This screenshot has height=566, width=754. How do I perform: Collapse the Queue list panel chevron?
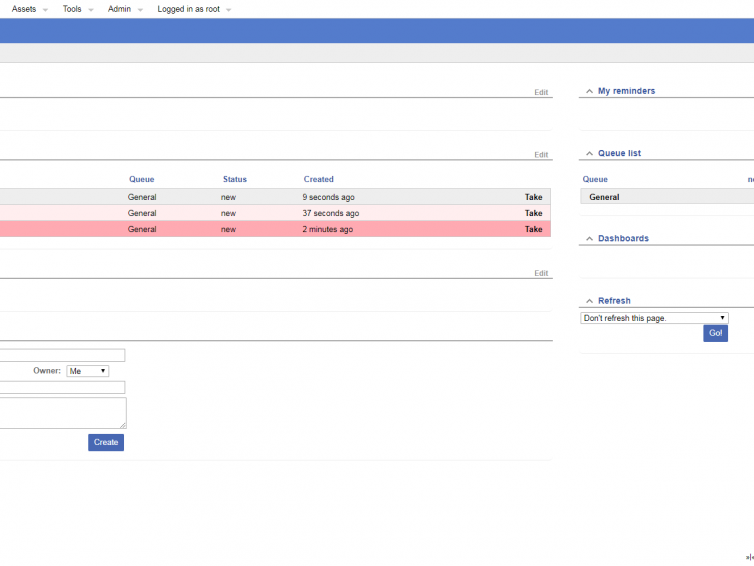click(x=589, y=153)
